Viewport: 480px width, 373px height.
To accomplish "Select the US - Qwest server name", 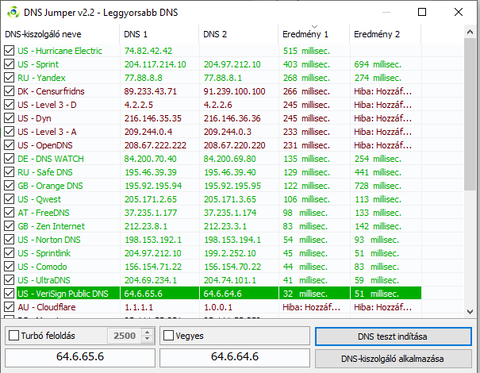I will pos(39,199).
